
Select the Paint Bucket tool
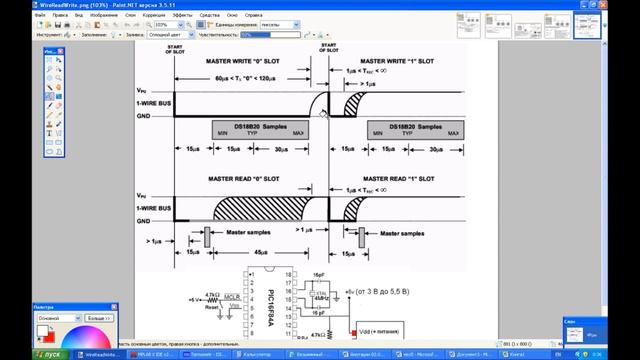click(x=49, y=97)
